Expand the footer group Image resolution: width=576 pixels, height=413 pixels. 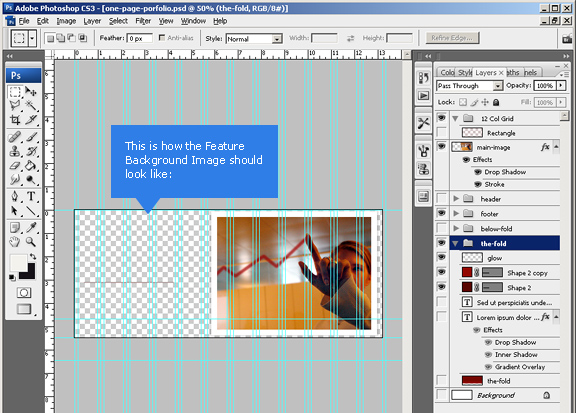click(456, 213)
